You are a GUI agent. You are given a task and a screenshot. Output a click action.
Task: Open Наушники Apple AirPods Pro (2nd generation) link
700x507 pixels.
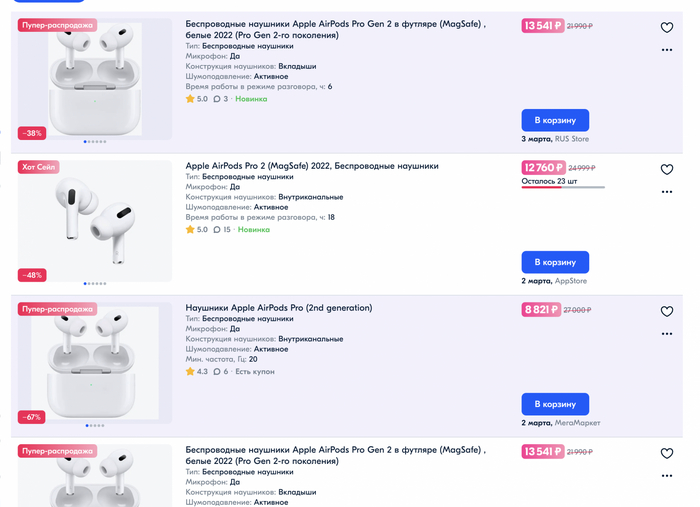[x=278, y=308]
